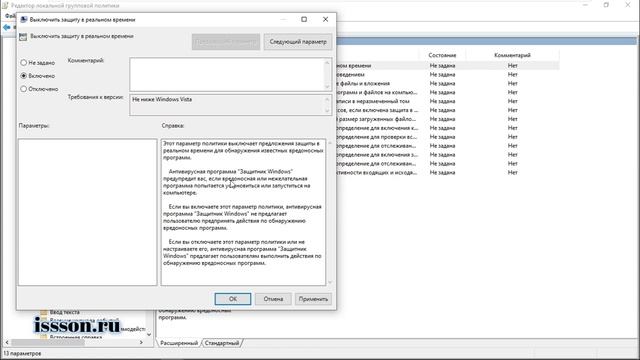Screen dimensions: 640x360
Task: Click the 'Комментарий' column header in editor
Action: pos(512,55)
